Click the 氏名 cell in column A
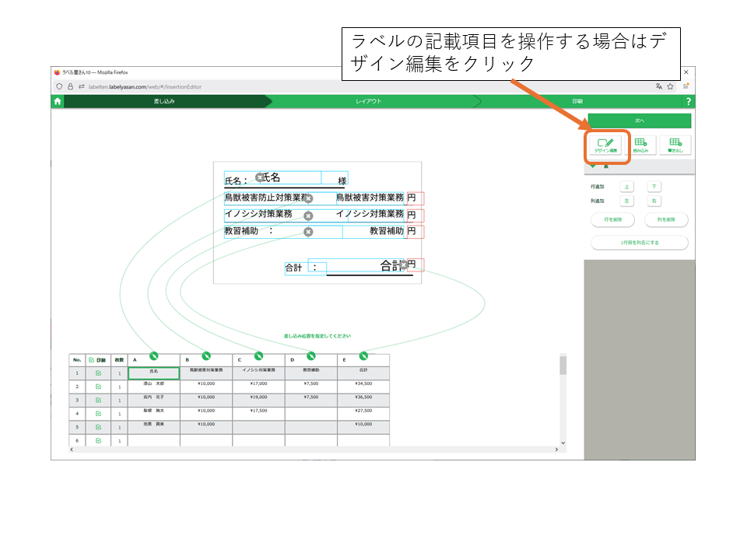Viewport: 747px width, 560px height. [153, 373]
